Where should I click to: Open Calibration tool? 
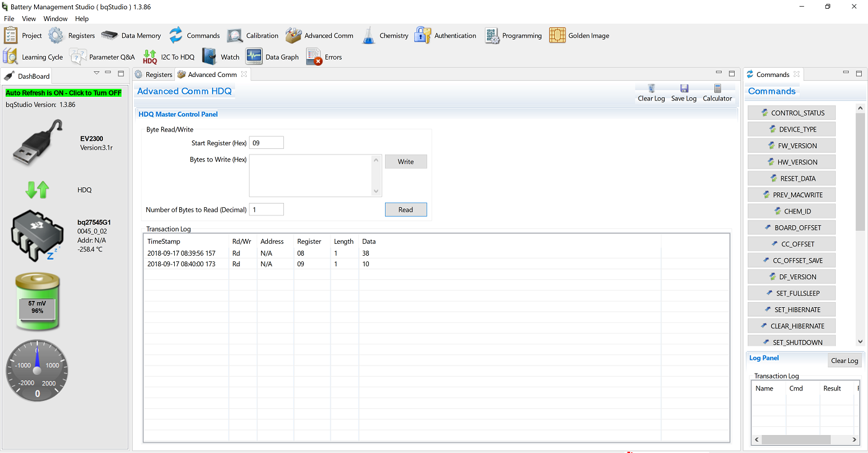tap(235, 35)
